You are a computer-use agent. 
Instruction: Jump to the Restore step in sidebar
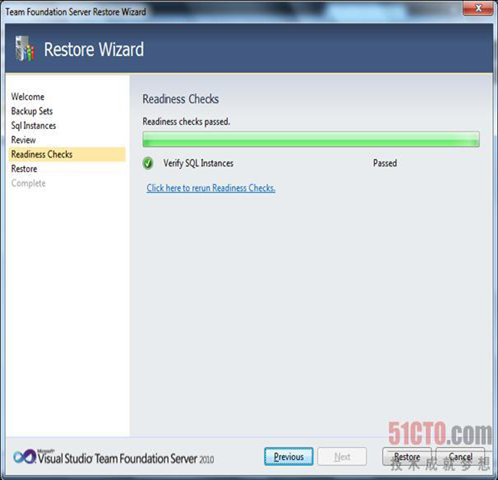(x=24, y=169)
